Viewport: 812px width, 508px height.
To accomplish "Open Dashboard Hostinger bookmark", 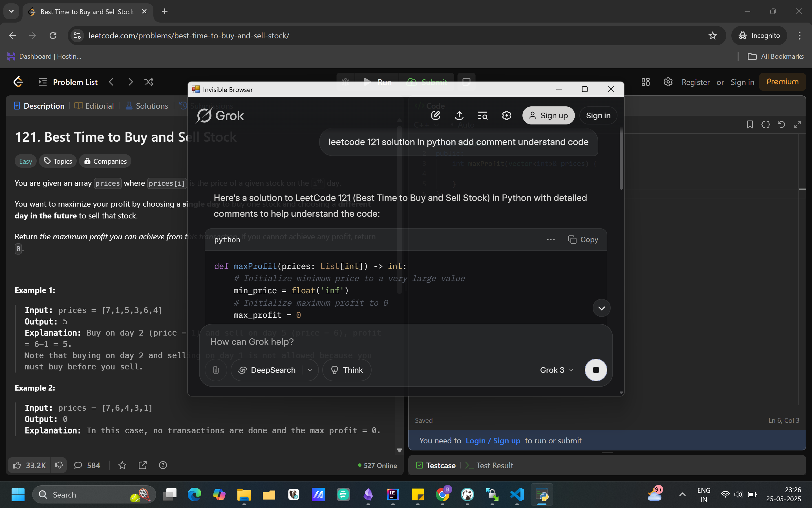I will 44,56.
